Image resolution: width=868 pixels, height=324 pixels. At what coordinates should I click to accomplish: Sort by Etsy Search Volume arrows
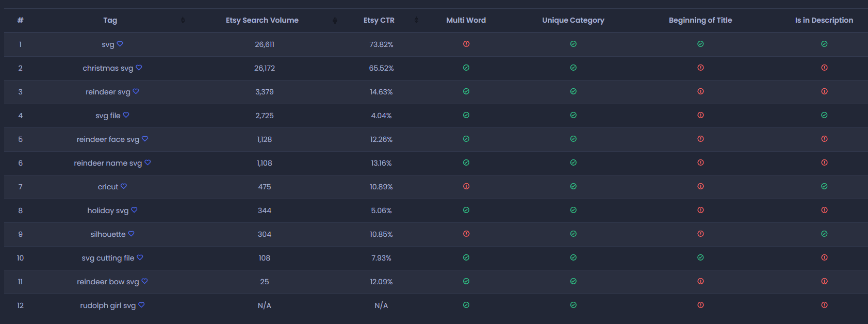pyautogui.click(x=335, y=20)
